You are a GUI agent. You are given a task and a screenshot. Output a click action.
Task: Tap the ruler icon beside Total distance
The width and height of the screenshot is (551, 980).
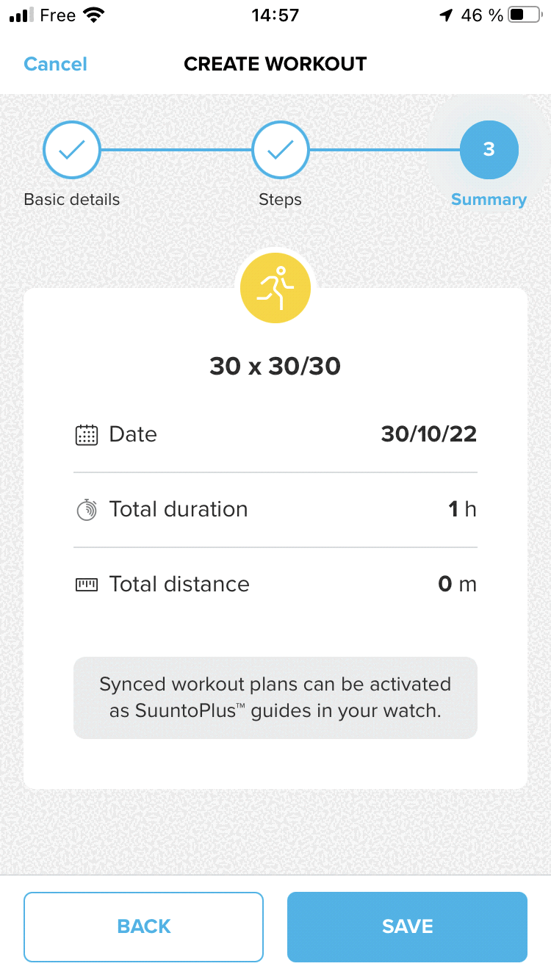(87, 585)
